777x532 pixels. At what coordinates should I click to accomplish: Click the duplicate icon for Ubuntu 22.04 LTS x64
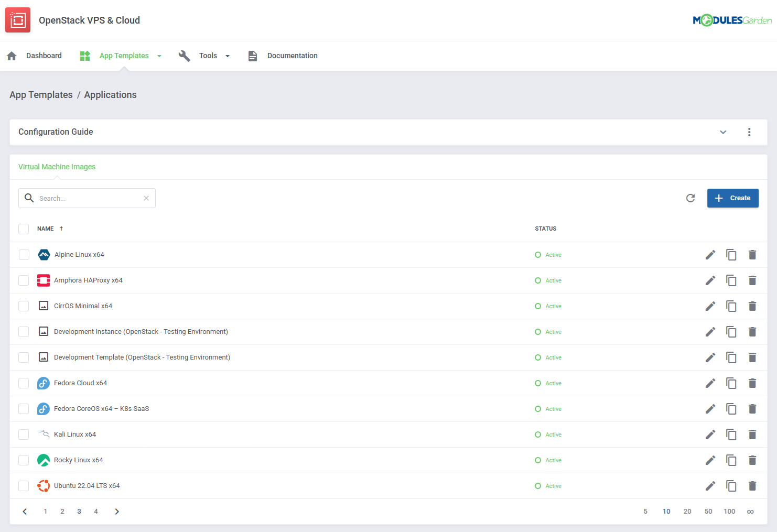click(731, 486)
